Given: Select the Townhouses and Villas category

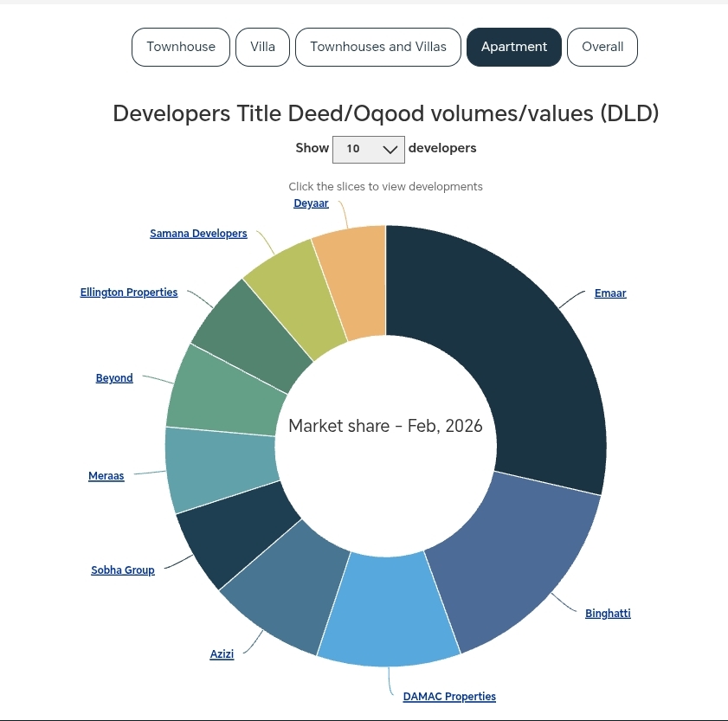Looking at the screenshot, I should 377,47.
